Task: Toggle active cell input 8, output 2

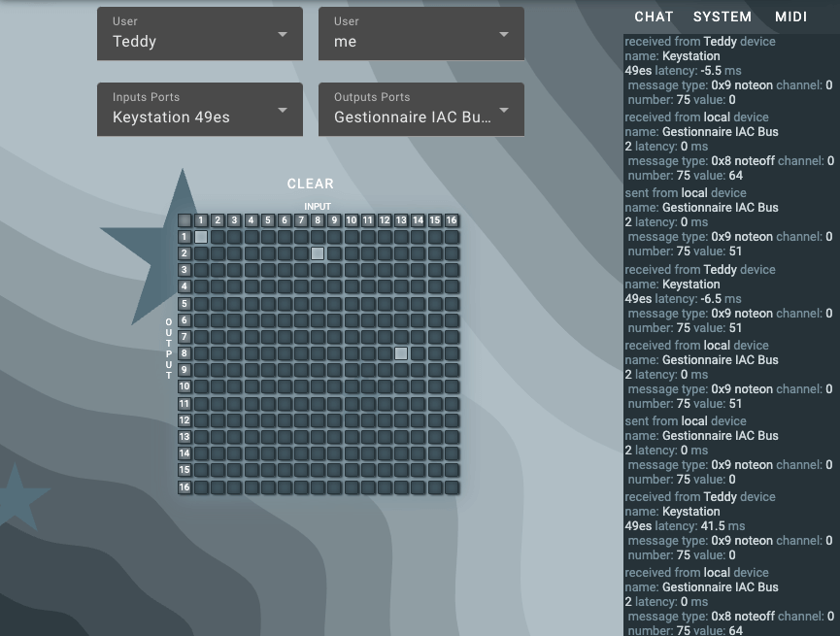Action: (318, 253)
